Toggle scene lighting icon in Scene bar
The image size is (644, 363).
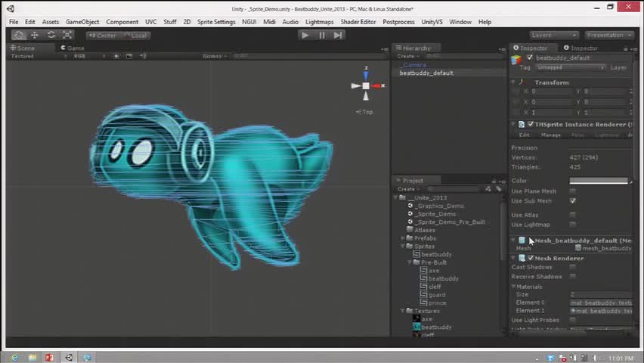tap(116, 56)
